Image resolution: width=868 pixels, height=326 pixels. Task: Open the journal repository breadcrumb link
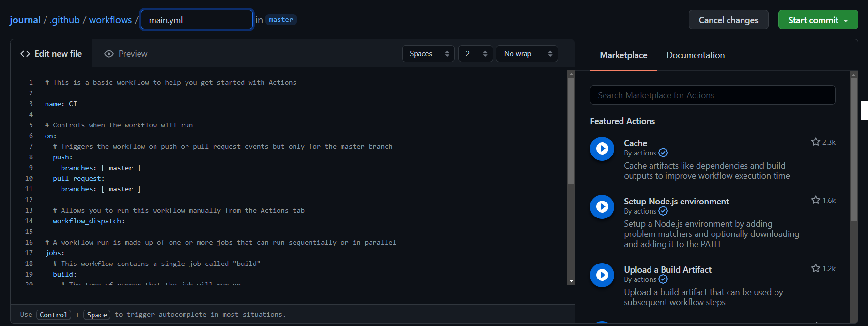click(25, 20)
